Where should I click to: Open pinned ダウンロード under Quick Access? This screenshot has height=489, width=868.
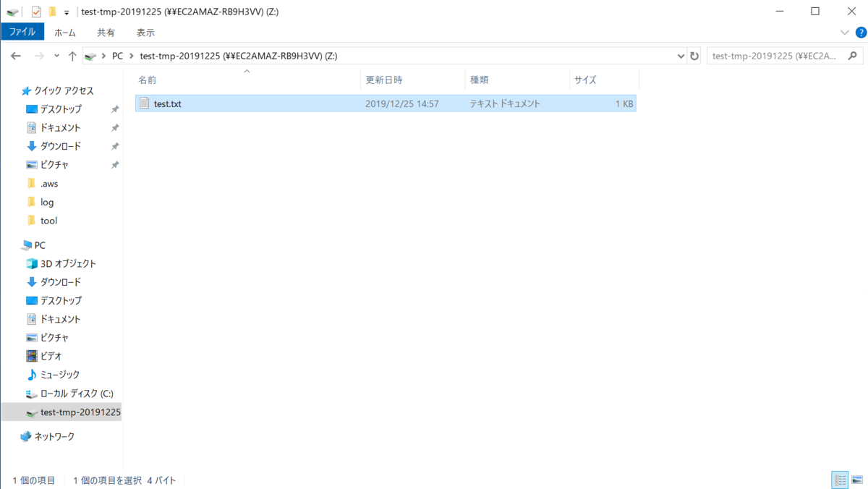[60, 146]
